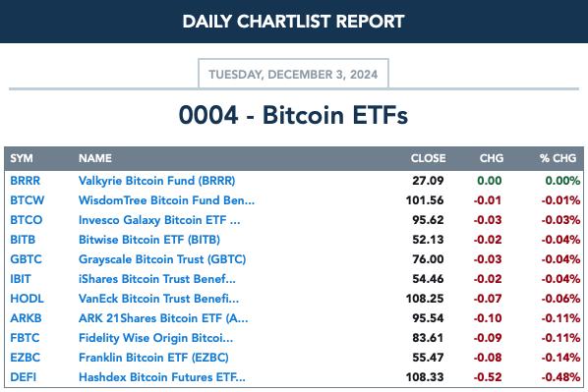Click the BTCO ticker symbol
The image size is (588, 392).
click(x=27, y=220)
